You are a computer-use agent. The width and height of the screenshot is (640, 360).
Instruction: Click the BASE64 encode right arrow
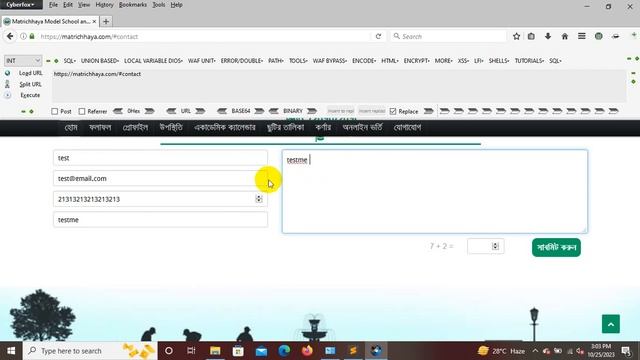[259, 111]
